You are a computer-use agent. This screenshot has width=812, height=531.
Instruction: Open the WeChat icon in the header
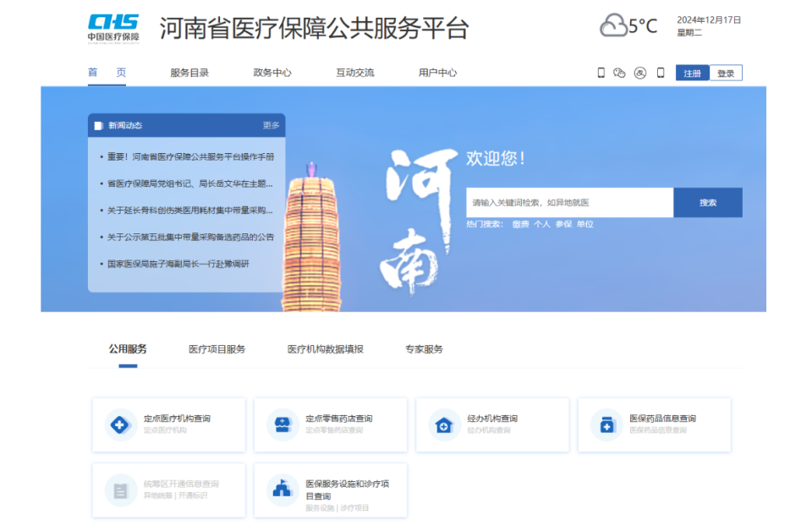click(621, 73)
